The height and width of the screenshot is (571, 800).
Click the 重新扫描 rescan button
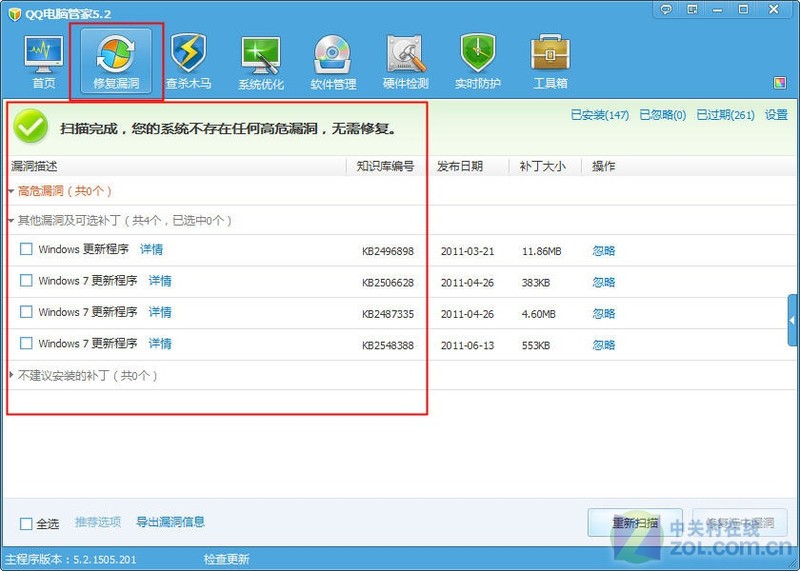pos(635,523)
